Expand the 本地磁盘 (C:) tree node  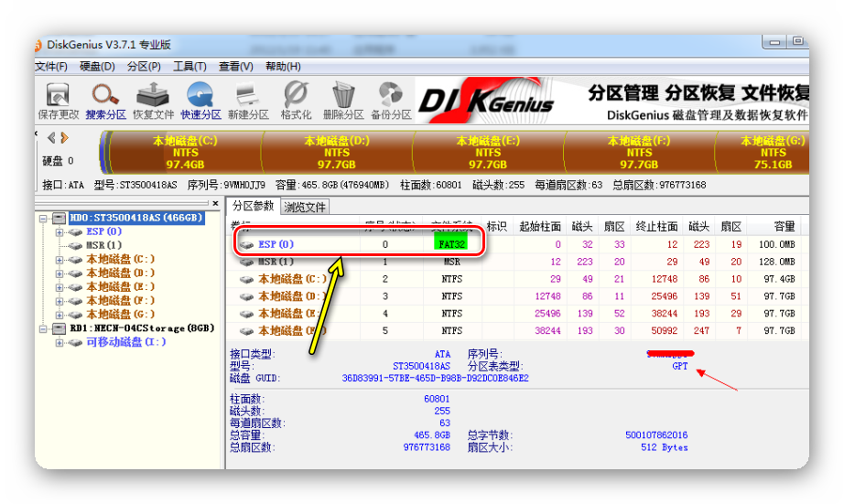pos(60,260)
